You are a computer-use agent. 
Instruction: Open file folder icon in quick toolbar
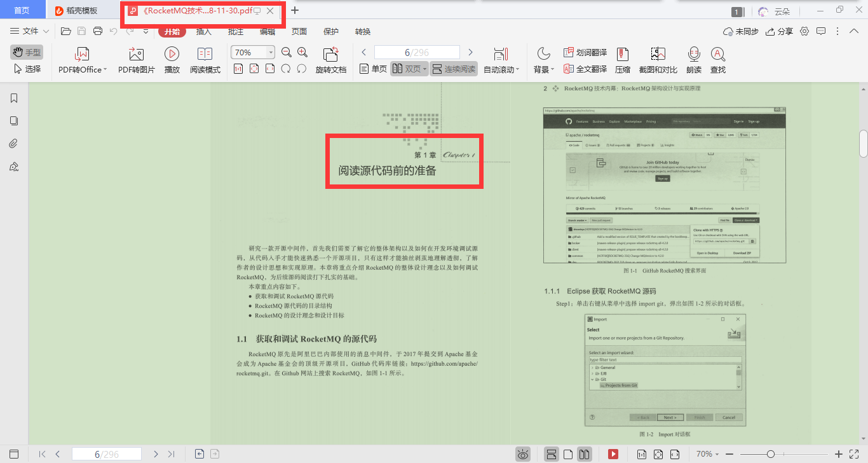tap(65, 31)
